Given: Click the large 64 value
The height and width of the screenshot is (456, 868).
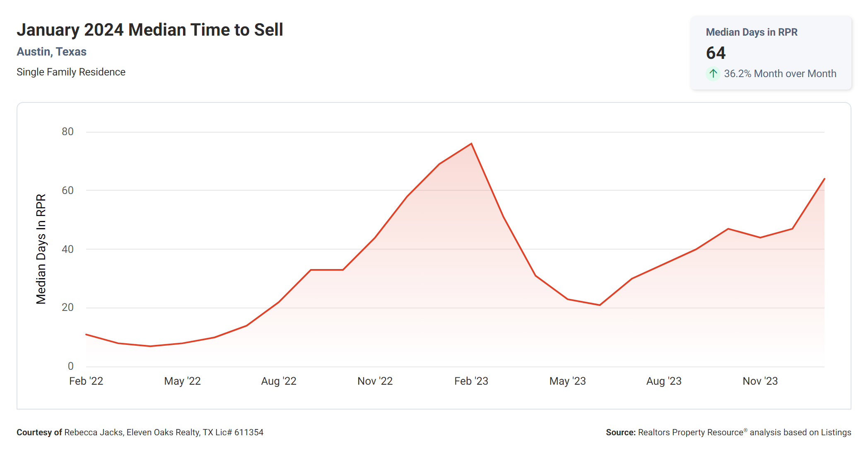Looking at the screenshot, I should (x=716, y=53).
